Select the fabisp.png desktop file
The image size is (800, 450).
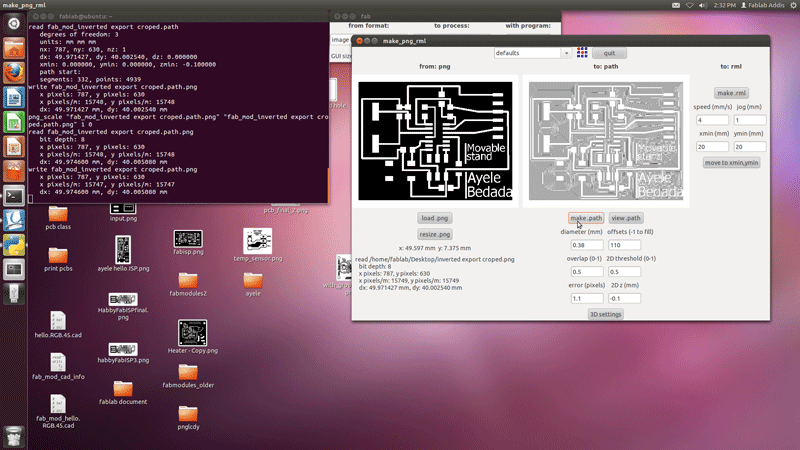coord(188,239)
